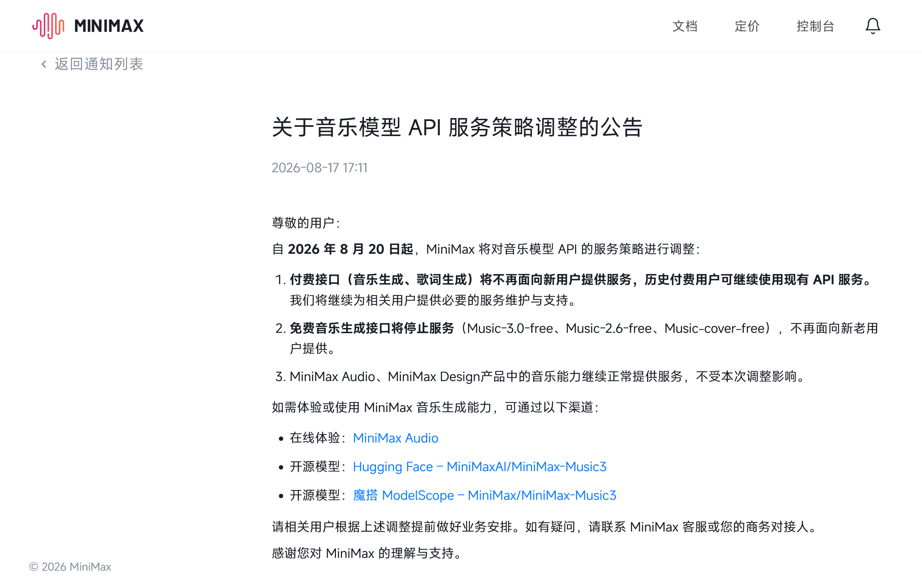Open the 控制台 console

[x=815, y=26]
